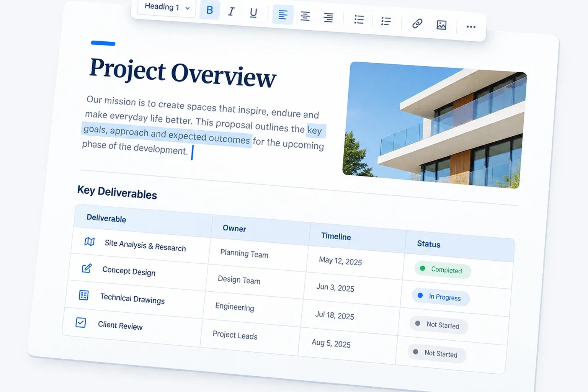
Task: Align text to the right
Action: pos(328,18)
